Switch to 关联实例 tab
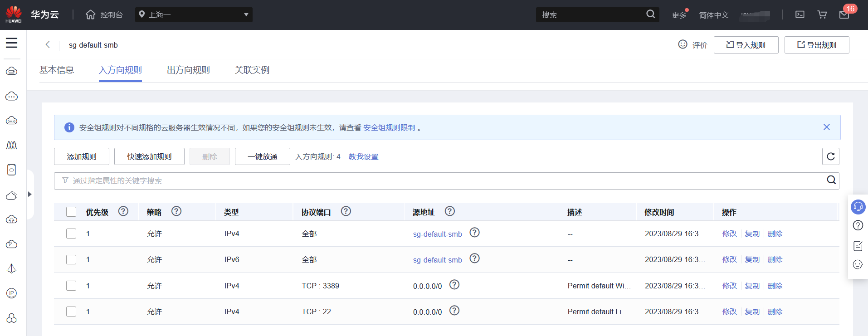The width and height of the screenshot is (868, 336). point(252,70)
